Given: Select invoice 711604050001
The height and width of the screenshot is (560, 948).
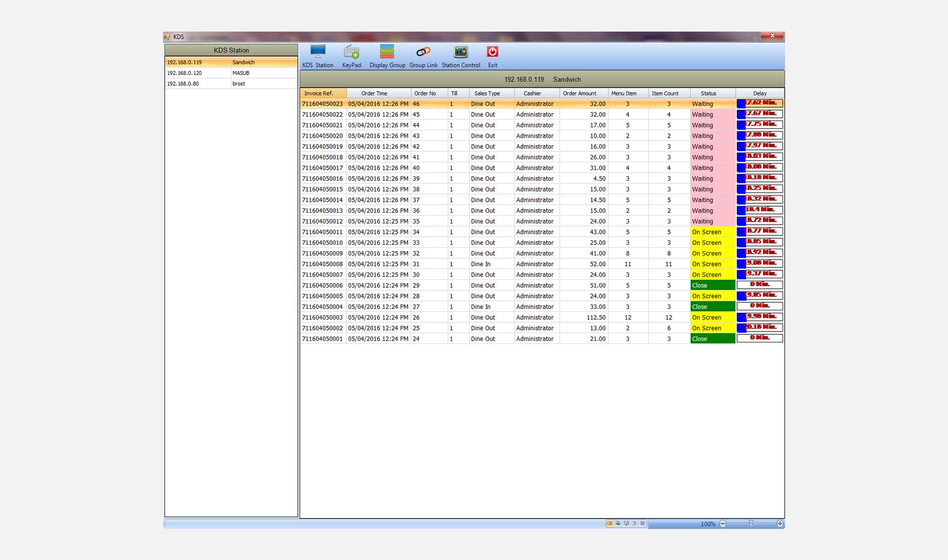Looking at the screenshot, I should tap(322, 339).
